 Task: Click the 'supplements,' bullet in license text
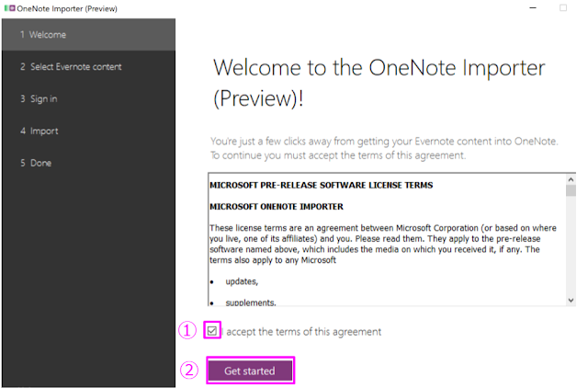[251, 302]
